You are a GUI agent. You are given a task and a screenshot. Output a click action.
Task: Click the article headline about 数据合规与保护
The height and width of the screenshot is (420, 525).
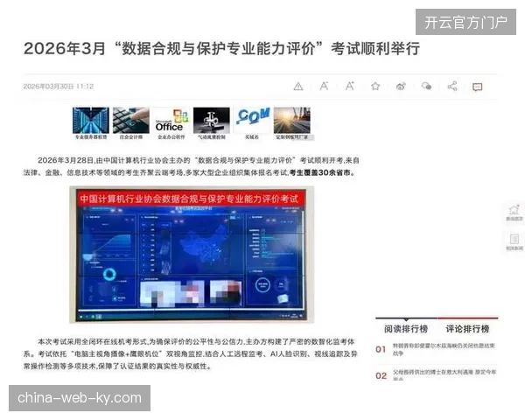pos(221,49)
